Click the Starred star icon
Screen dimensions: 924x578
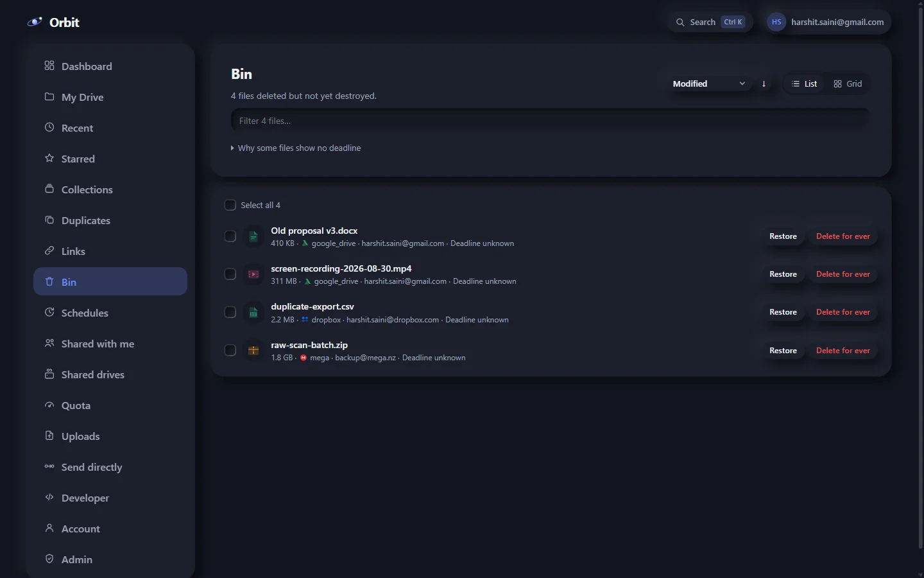coord(49,158)
